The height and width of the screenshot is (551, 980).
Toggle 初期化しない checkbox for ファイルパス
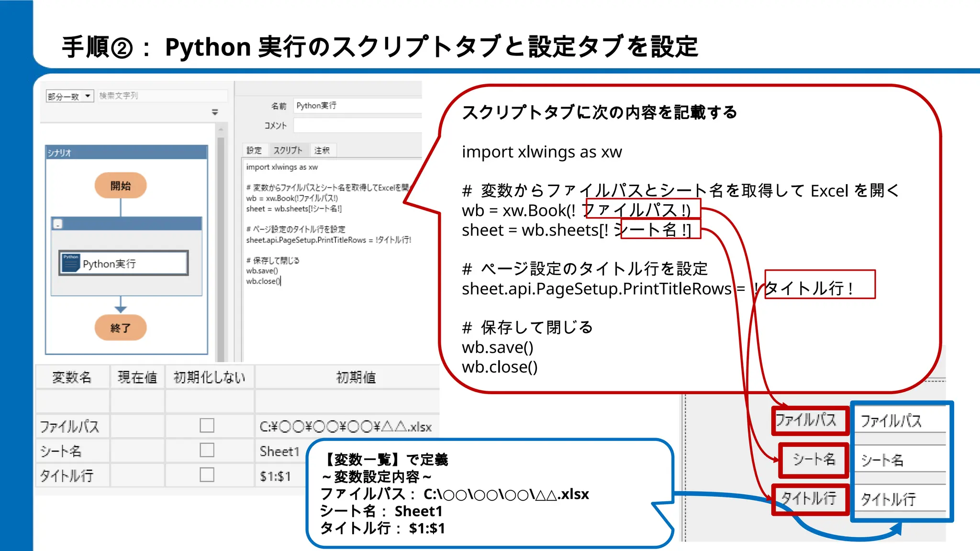(207, 425)
